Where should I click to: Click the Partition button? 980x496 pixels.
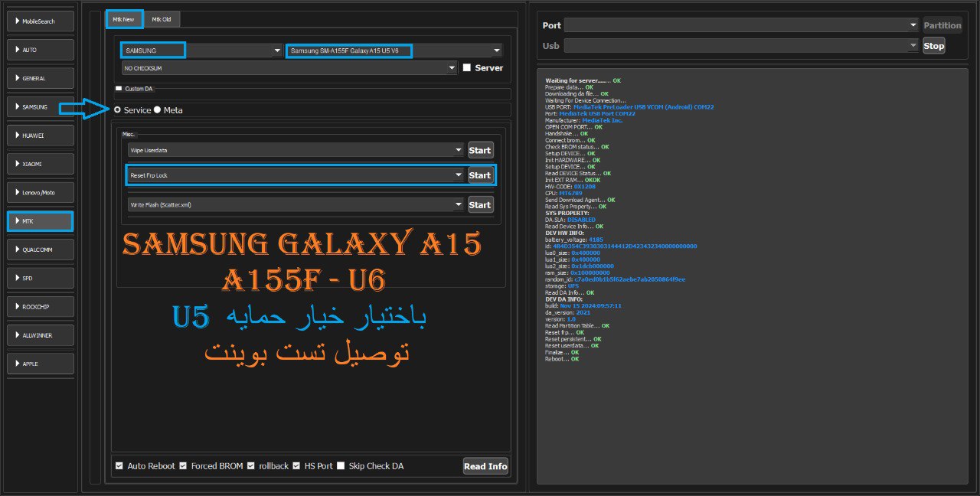click(x=942, y=25)
